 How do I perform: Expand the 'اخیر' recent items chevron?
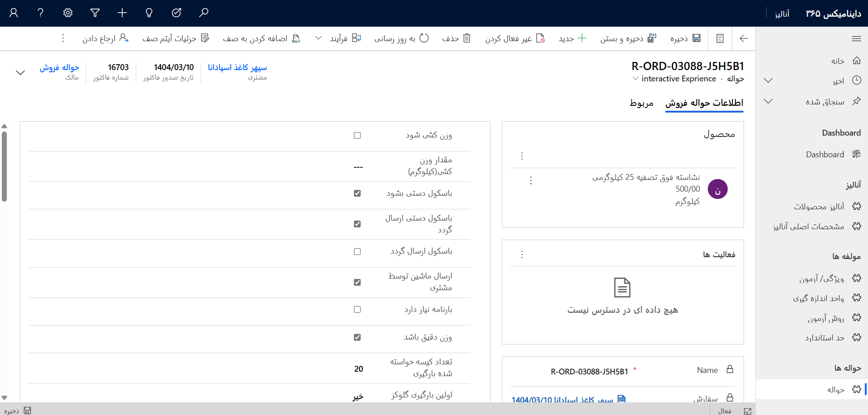click(768, 80)
